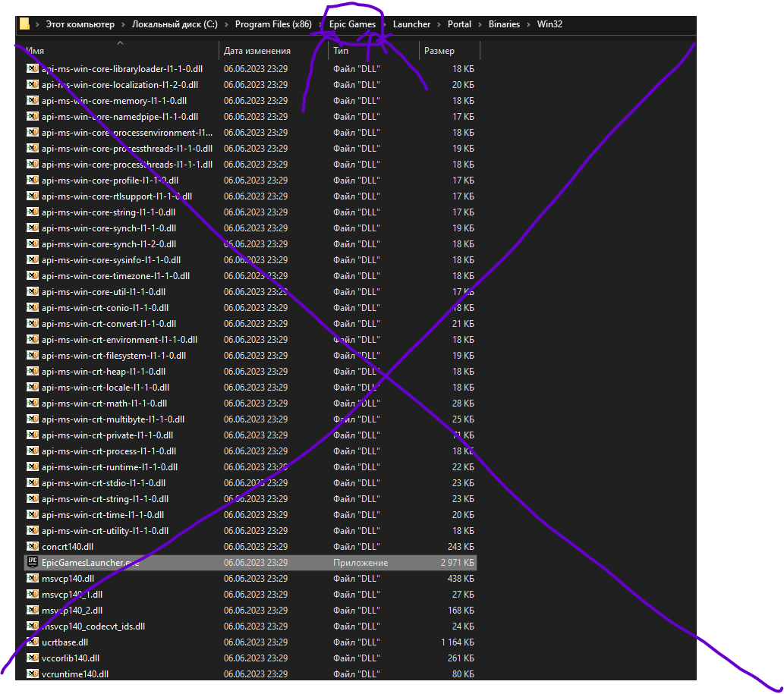Open the chevron after Program Files (x86)

320,24
